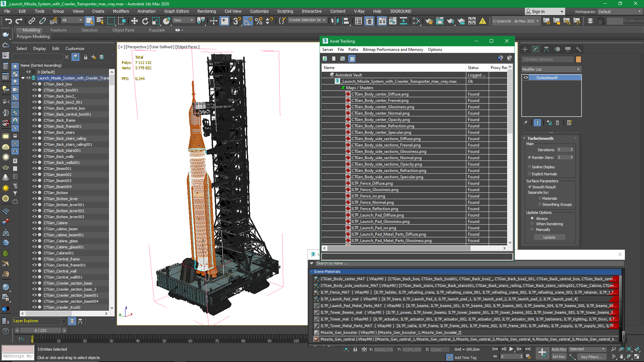The image size is (644, 362).
Task: Enable Explicit Normals checkbox
Action: coord(530,174)
